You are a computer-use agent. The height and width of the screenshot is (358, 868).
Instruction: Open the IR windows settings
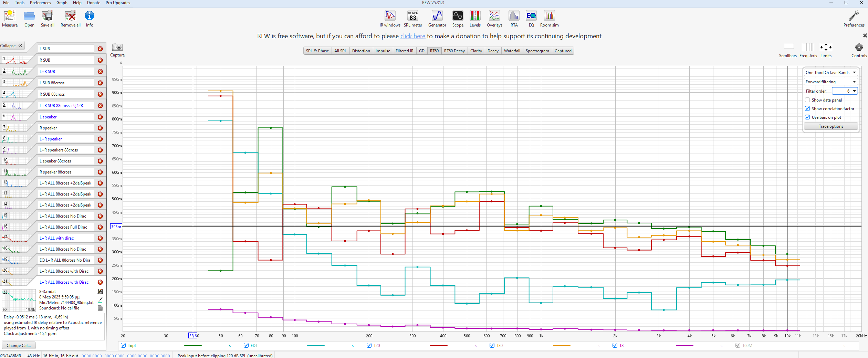click(390, 19)
